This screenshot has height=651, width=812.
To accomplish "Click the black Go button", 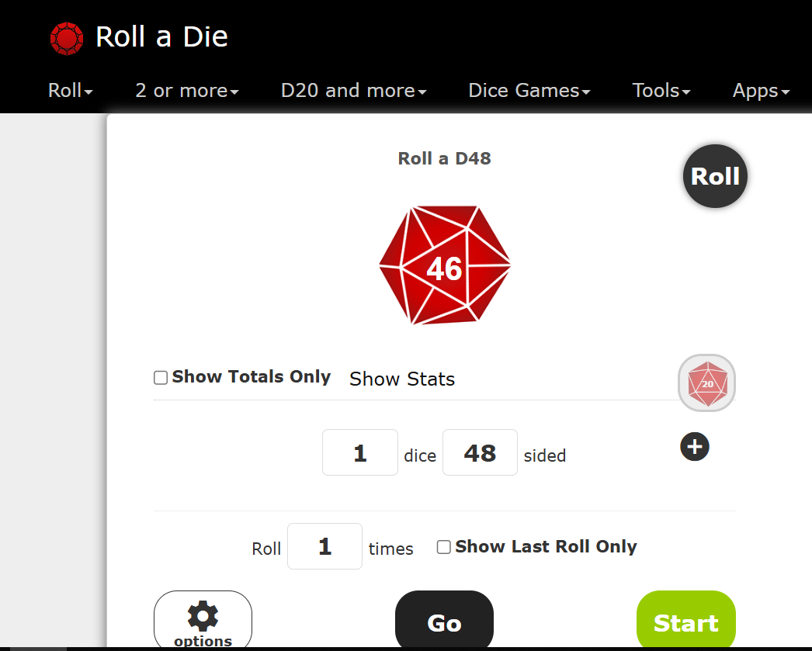I will pos(444,622).
